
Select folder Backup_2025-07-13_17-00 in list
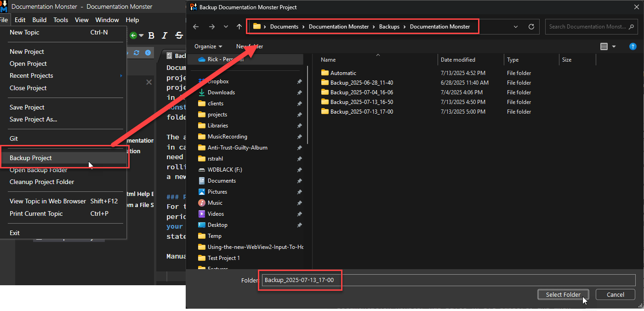pos(357,112)
